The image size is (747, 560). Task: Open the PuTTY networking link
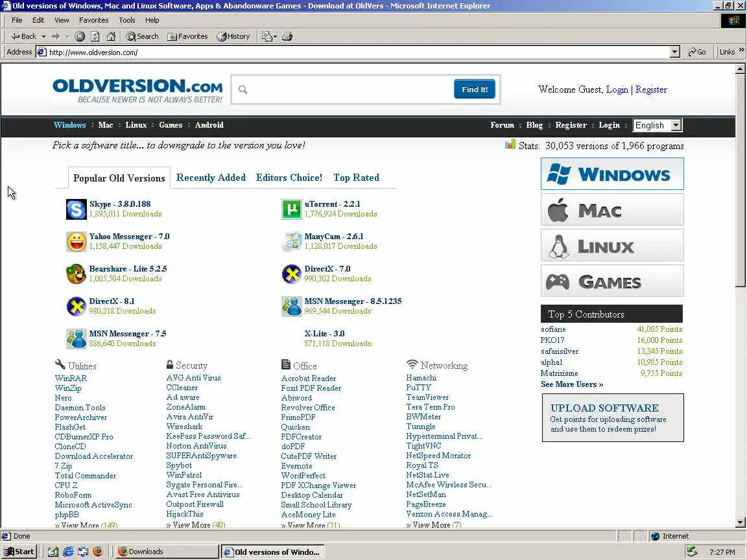pyautogui.click(x=418, y=388)
